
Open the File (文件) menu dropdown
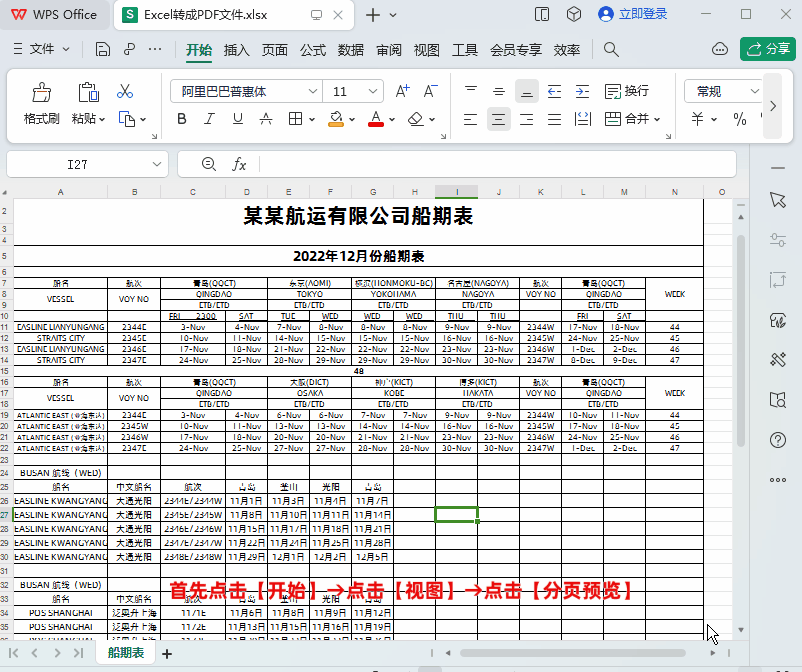(41, 50)
